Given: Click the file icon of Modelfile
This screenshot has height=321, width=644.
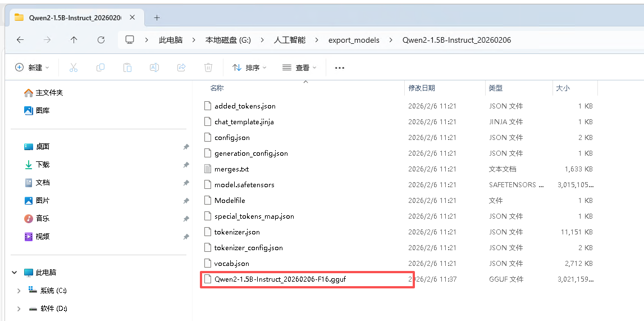Looking at the screenshot, I should [208, 200].
